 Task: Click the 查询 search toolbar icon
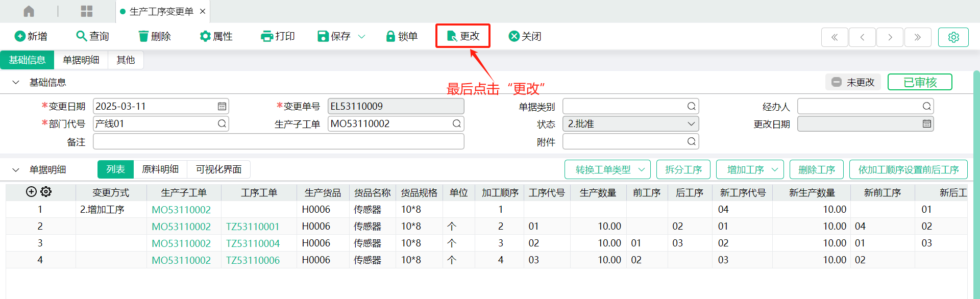[x=81, y=36]
